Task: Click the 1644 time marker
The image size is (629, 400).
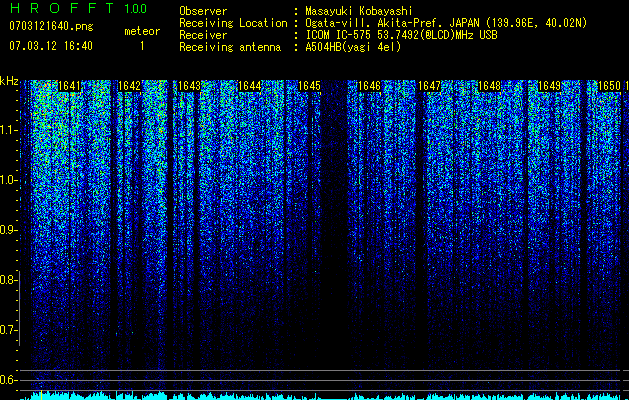Action: click(250, 86)
